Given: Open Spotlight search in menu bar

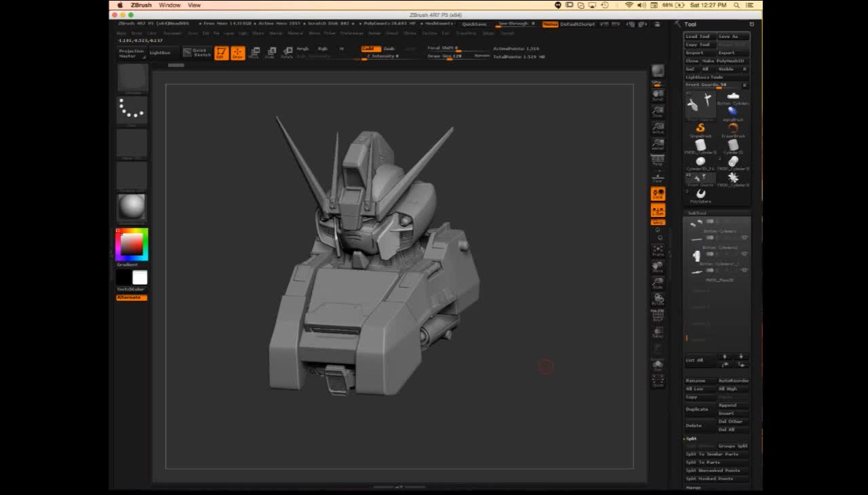Looking at the screenshot, I should pos(736,5).
